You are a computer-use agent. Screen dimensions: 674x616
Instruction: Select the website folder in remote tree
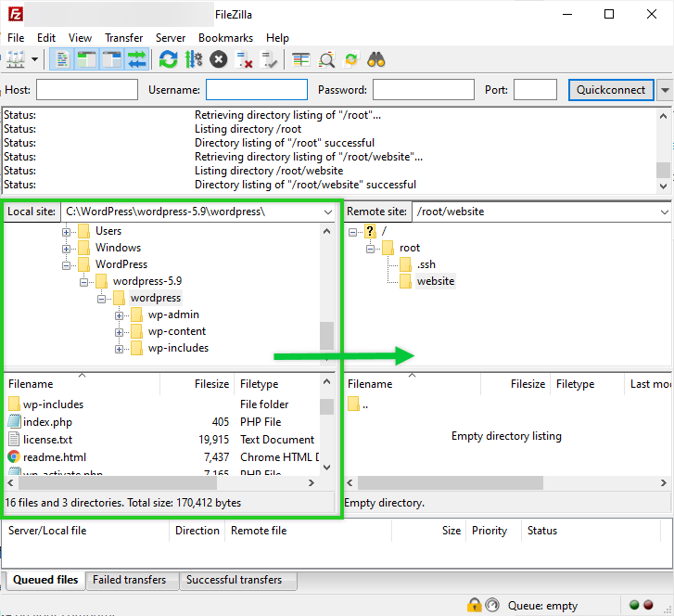click(x=435, y=281)
